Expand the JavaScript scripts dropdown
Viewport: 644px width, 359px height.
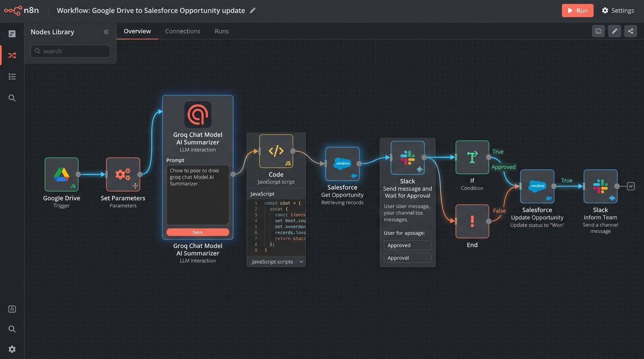[x=276, y=262]
